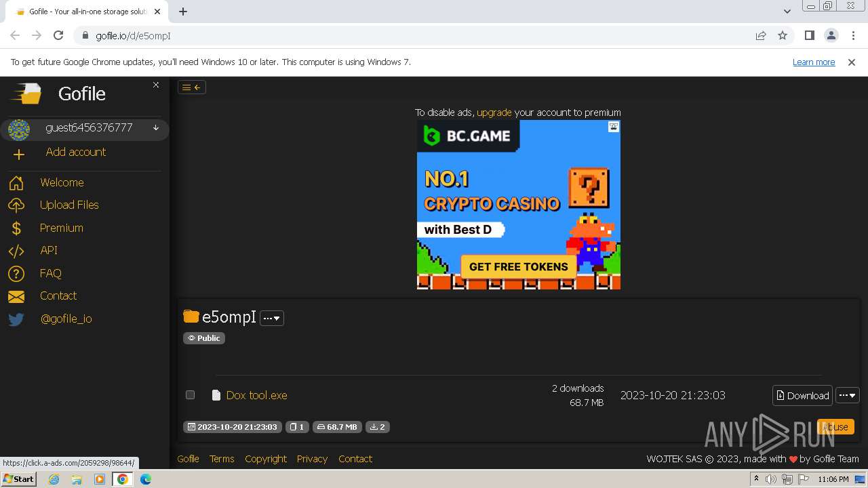Download the Dox tool.exe file
868x488 pixels.
click(803, 395)
